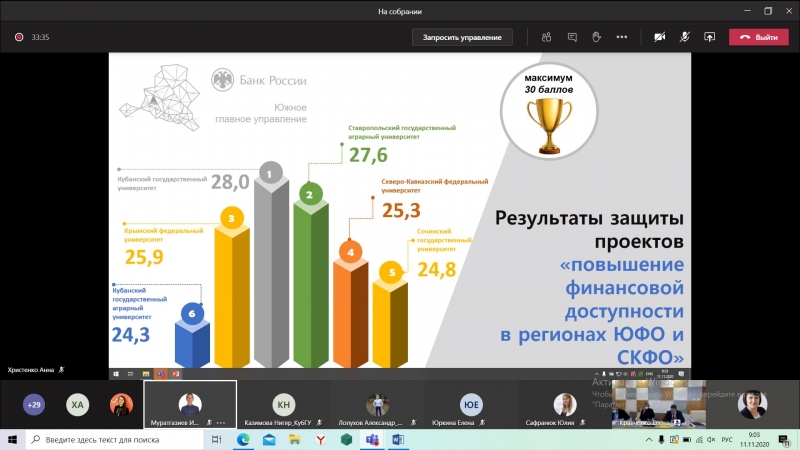Switch to Microsoft Word on taskbar
Screen dimensions: 800x450
point(398,439)
